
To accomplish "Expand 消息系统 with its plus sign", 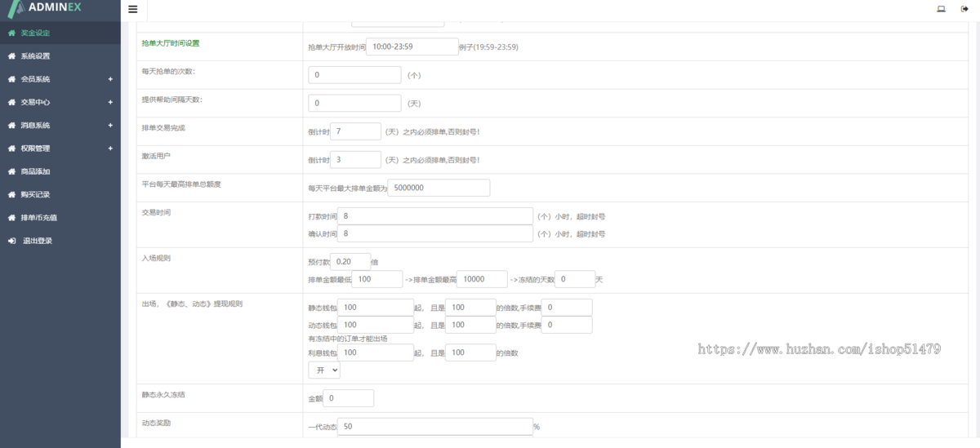I will (x=110, y=125).
